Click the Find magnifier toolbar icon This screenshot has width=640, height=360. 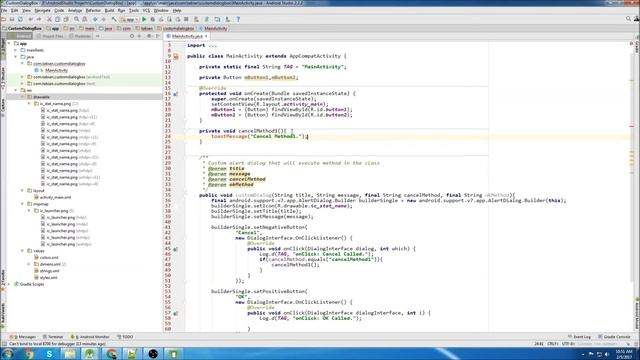pyautogui.click(x=76, y=19)
